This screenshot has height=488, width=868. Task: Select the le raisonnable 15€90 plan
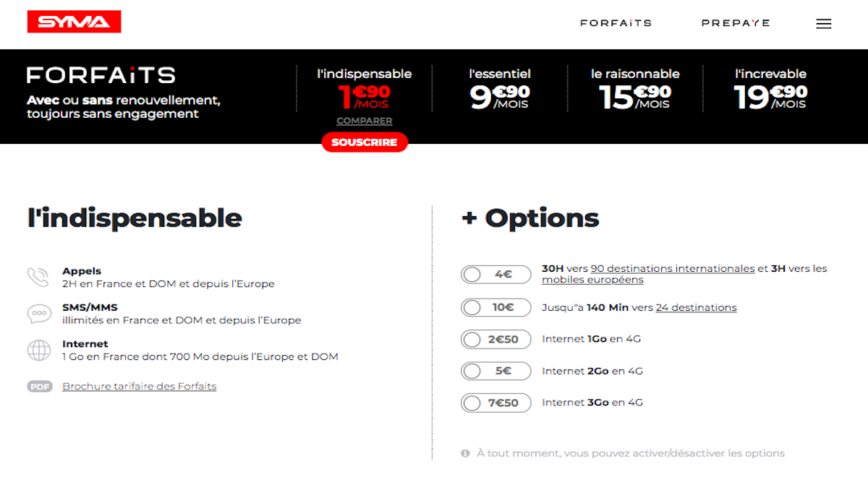pyautogui.click(x=635, y=88)
